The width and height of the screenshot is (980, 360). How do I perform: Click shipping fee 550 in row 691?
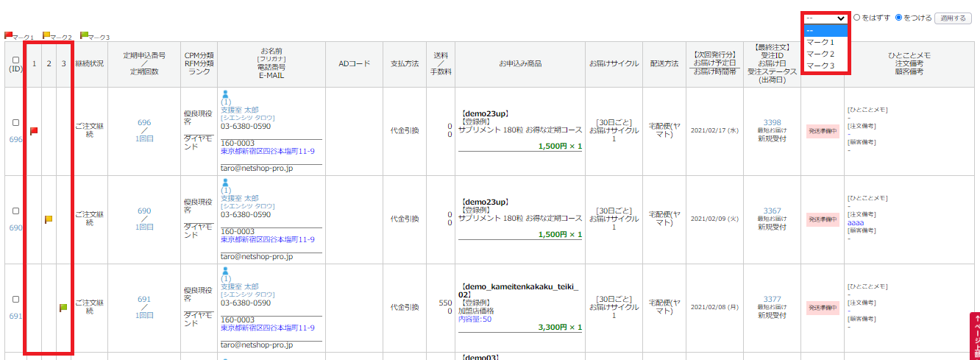click(445, 303)
